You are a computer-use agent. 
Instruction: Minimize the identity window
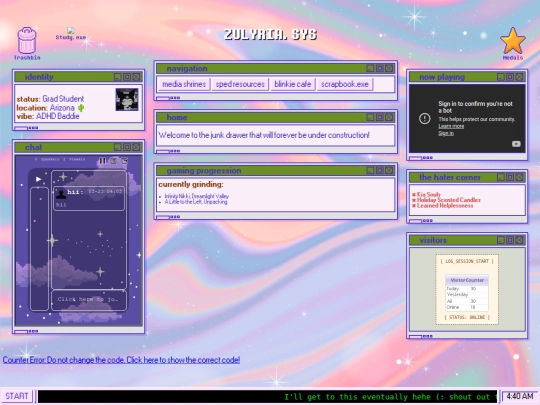(x=117, y=77)
